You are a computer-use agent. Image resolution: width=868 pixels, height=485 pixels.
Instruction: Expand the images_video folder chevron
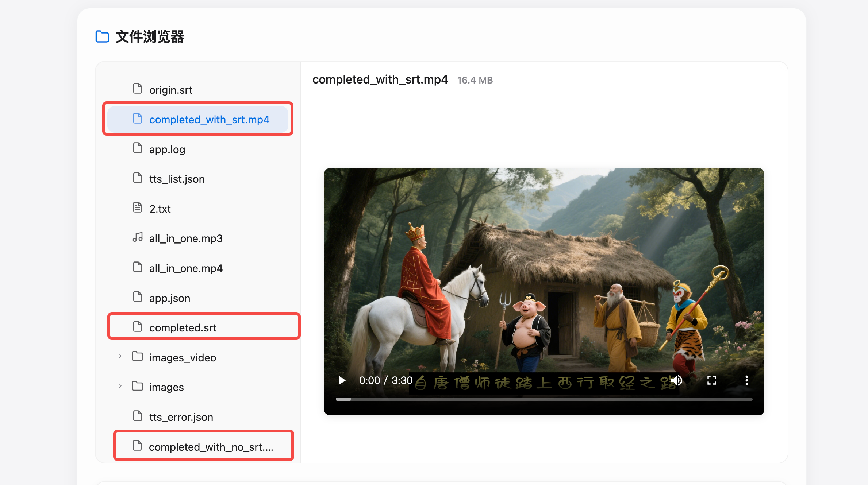[x=120, y=356]
